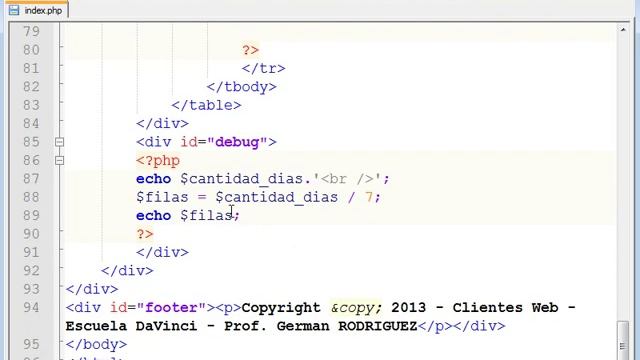Click the </div> tag on line 91

(162, 253)
